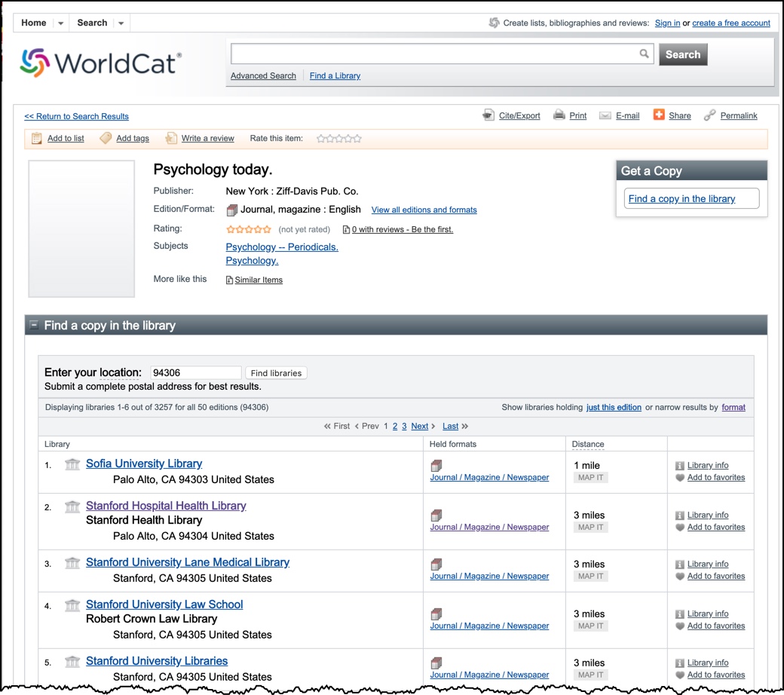Click the magnifier icon in search box
Viewport: 784px width, 695px height.
point(644,54)
